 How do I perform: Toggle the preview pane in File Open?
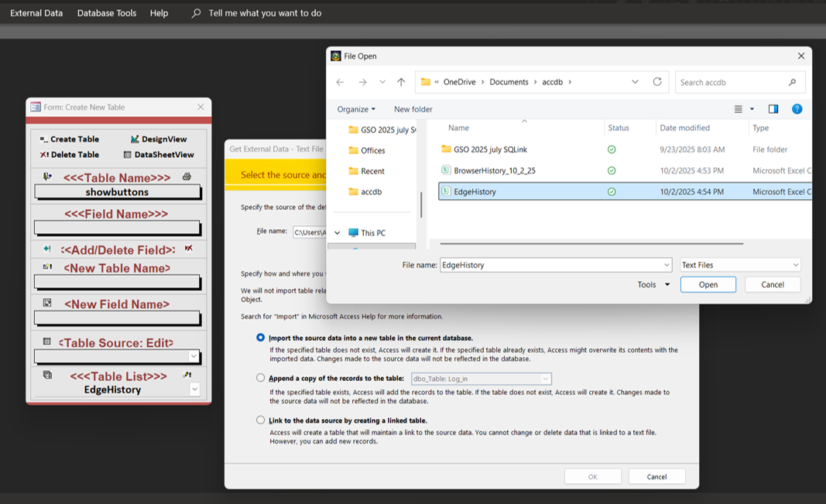click(x=773, y=109)
